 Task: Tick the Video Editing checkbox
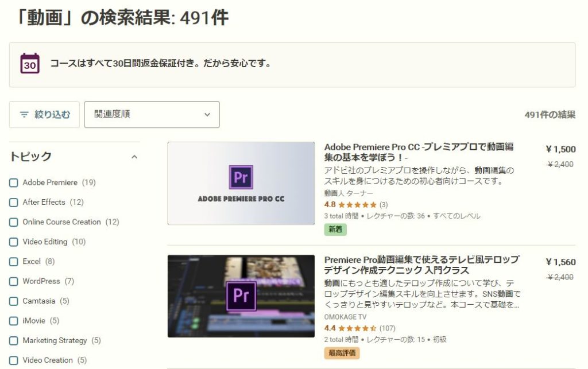click(x=14, y=242)
